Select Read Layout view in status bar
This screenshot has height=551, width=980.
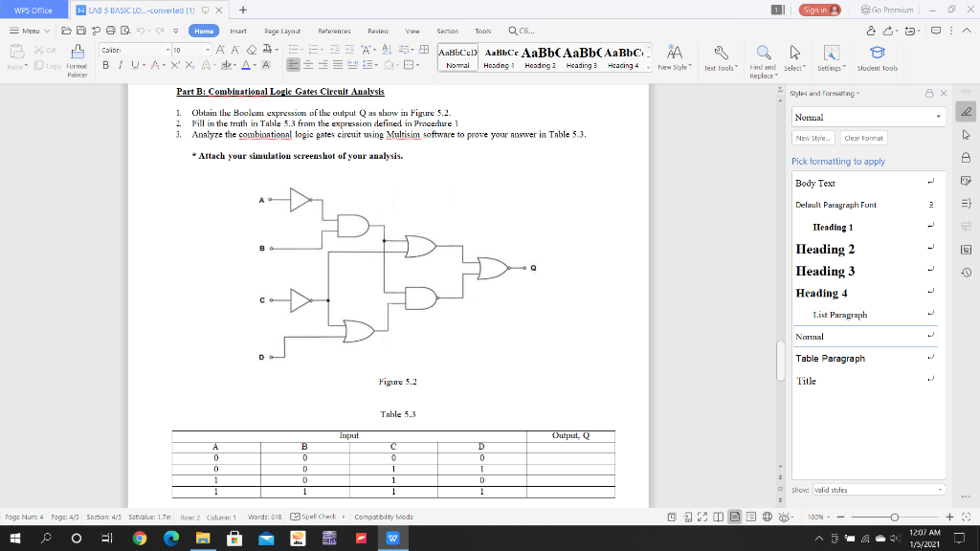click(x=718, y=517)
